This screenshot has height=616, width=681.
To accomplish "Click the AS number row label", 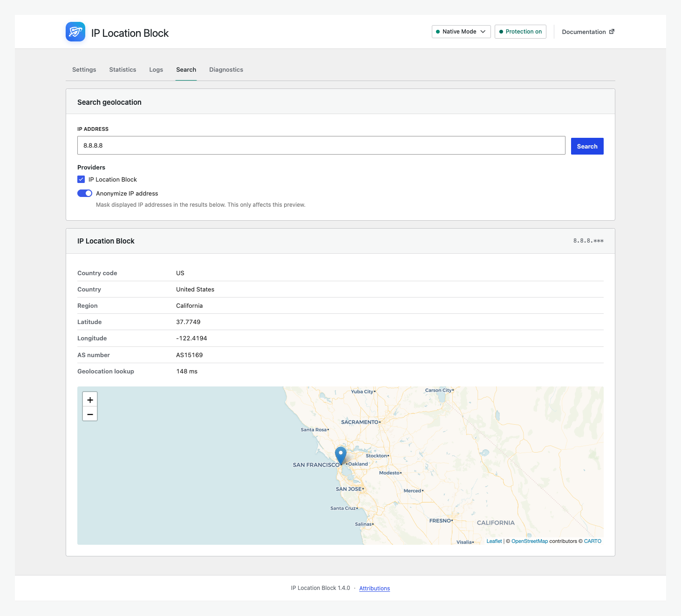I will pyautogui.click(x=94, y=355).
